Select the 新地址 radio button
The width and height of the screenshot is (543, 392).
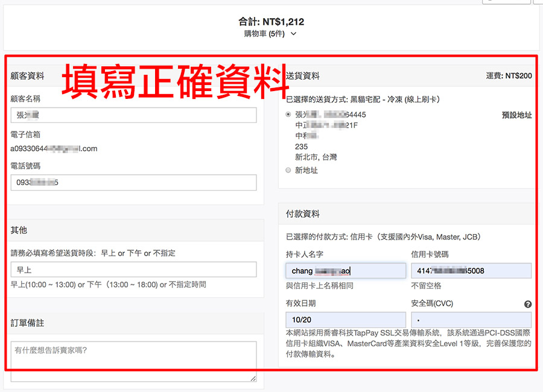288,171
